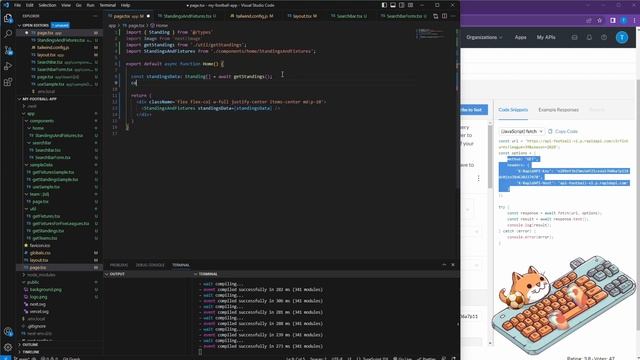Click My APIs link in browser window
The image size is (640, 360).
pos(546,37)
